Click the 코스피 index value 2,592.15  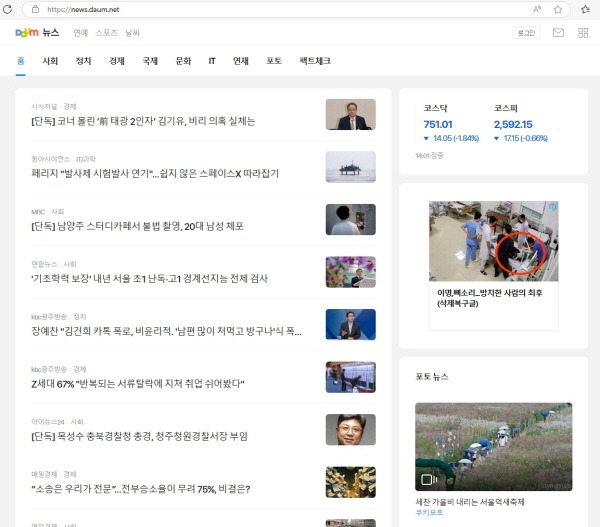513,124
